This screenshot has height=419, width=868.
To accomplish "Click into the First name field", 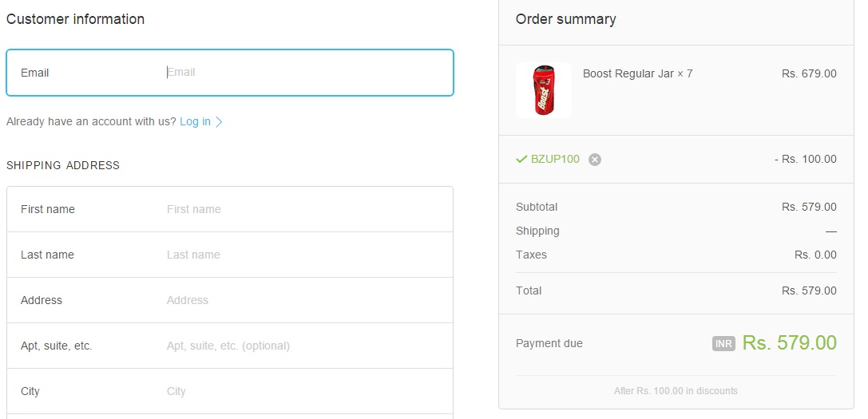I will click(x=303, y=209).
